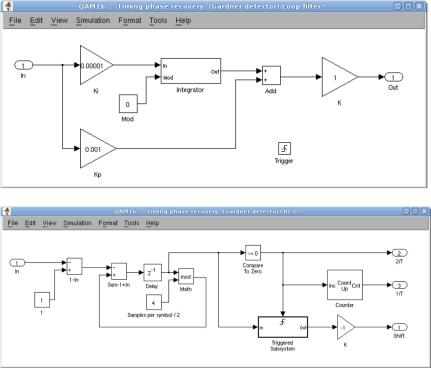The image size is (431, 368).
Task: Select the Ki gain block
Action: click(x=95, y=65)
